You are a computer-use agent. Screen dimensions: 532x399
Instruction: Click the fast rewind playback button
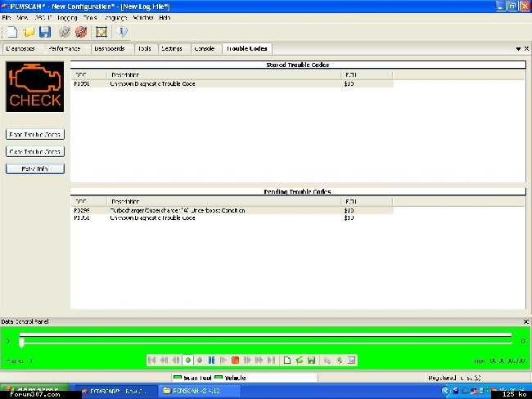[x=164, y=360]
